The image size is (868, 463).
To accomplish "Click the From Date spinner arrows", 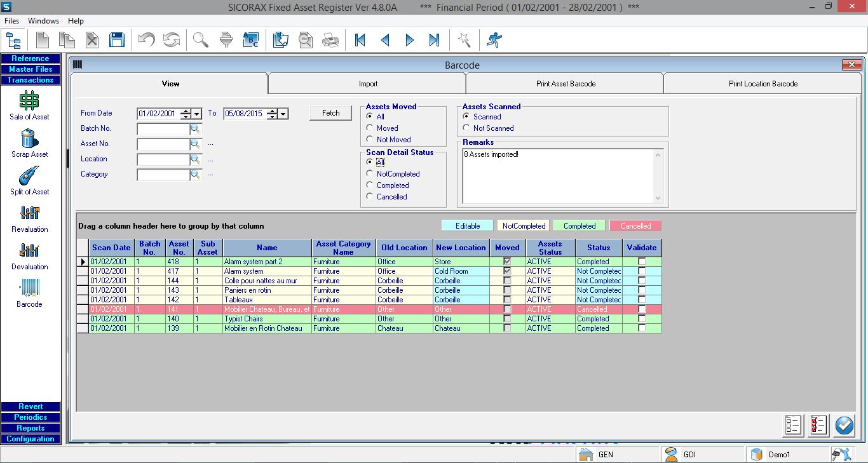I will coord(186,114).
